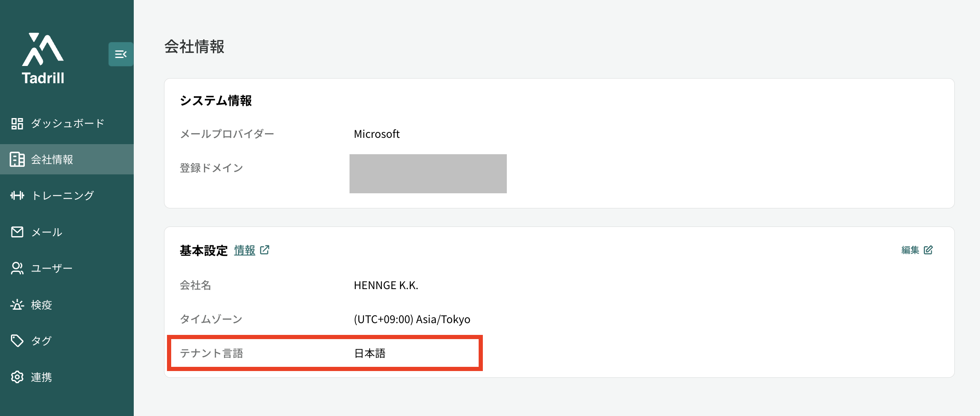The width and height of the screenshot is (980, 416).
Task: Collapse the sidebar with the menu toggle icon
Action: [121, 54]
